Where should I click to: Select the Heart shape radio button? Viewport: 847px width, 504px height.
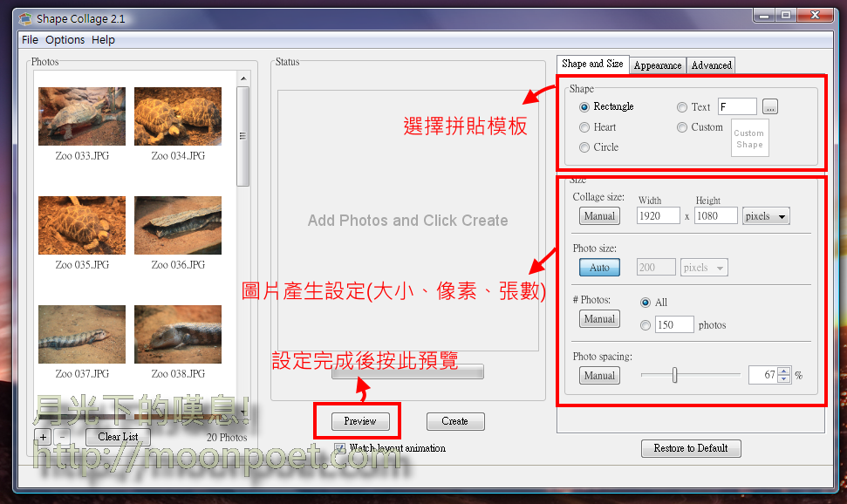click(584, 127)
